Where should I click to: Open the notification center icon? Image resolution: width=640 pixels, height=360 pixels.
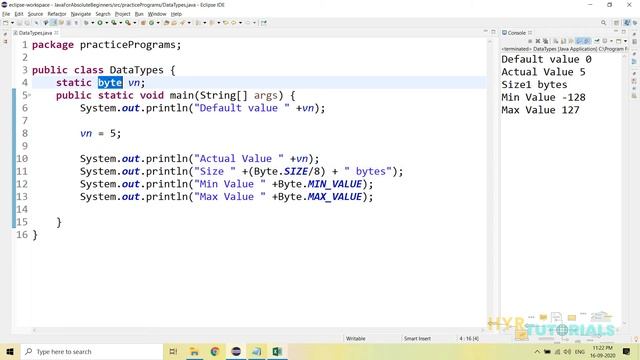tap(627, 351)
